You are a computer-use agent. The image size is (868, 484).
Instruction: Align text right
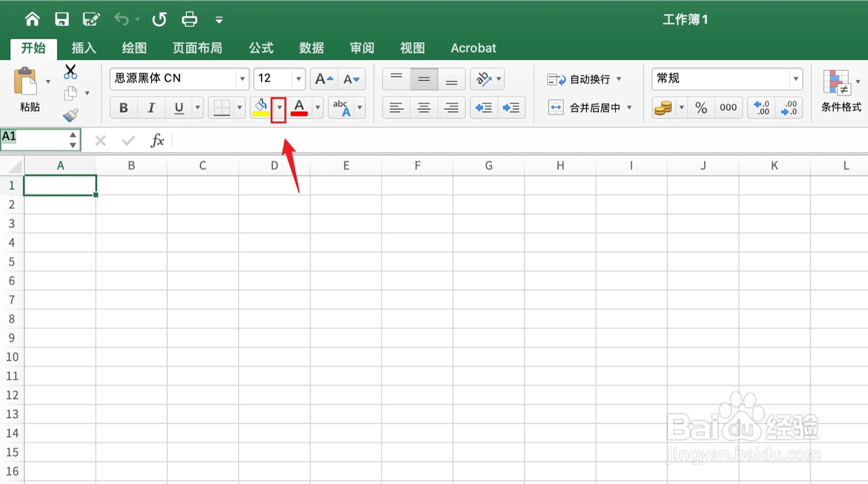tap(452, 108)
